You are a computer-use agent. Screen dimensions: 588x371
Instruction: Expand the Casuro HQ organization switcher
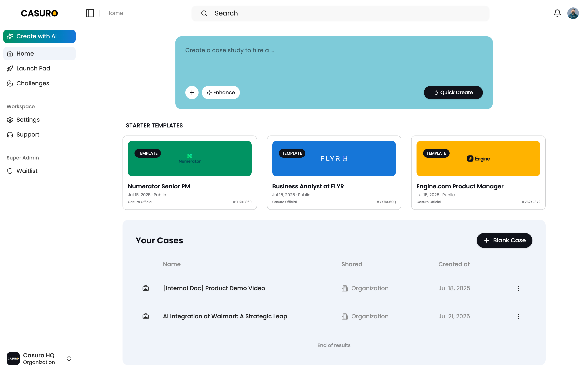coord(69,358)
